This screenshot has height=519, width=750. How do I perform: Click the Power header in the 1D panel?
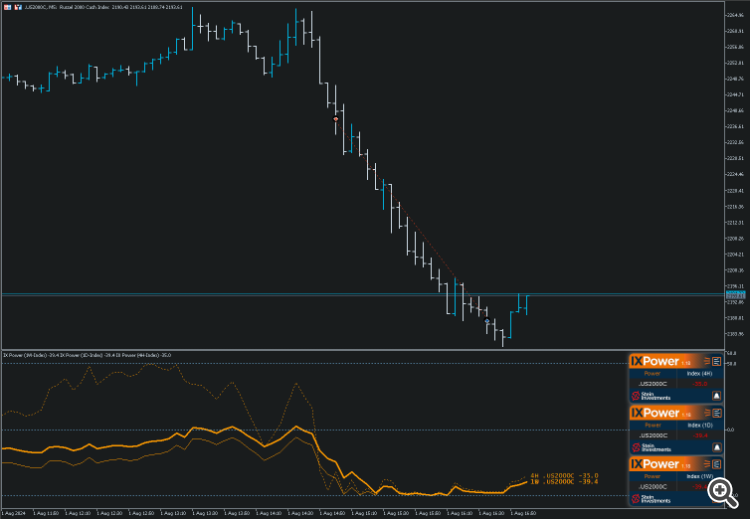[652, 425]
